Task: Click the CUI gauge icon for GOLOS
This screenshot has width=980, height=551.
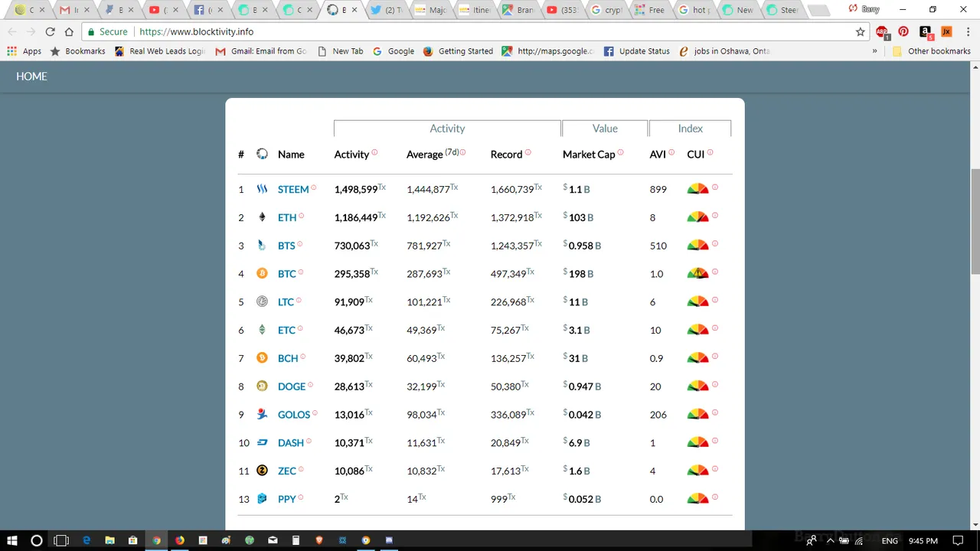Action: tap(697, 414)
